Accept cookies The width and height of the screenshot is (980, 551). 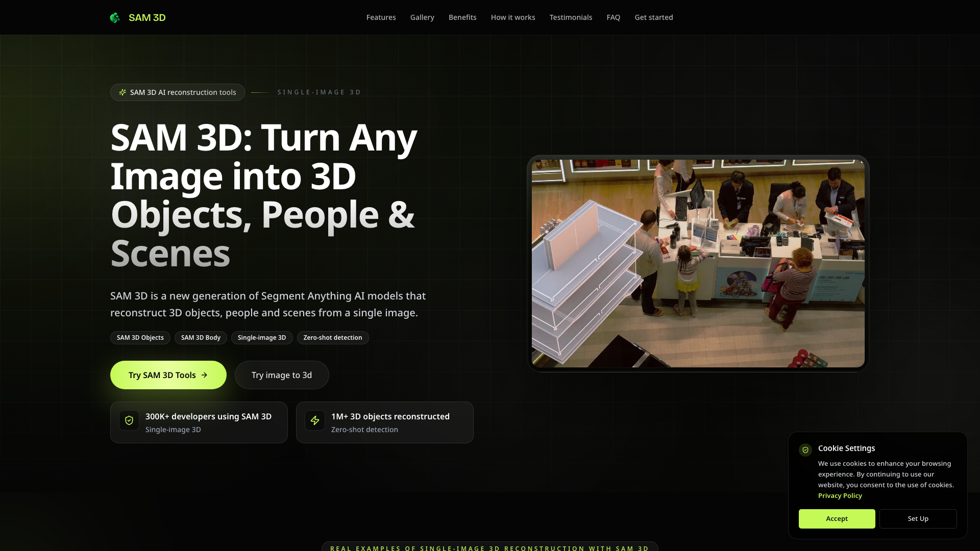[837, 519]
